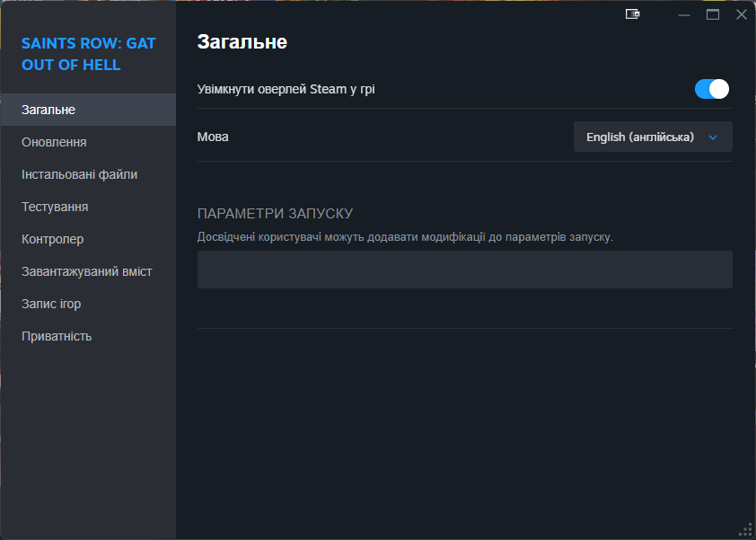The image size is (756, 540).
Task: Click the launch options text field
Action: pos(465,270)
